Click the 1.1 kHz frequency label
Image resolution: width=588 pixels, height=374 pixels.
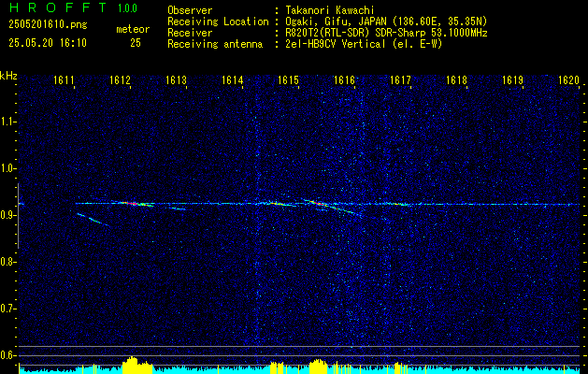tap(7, 122)
